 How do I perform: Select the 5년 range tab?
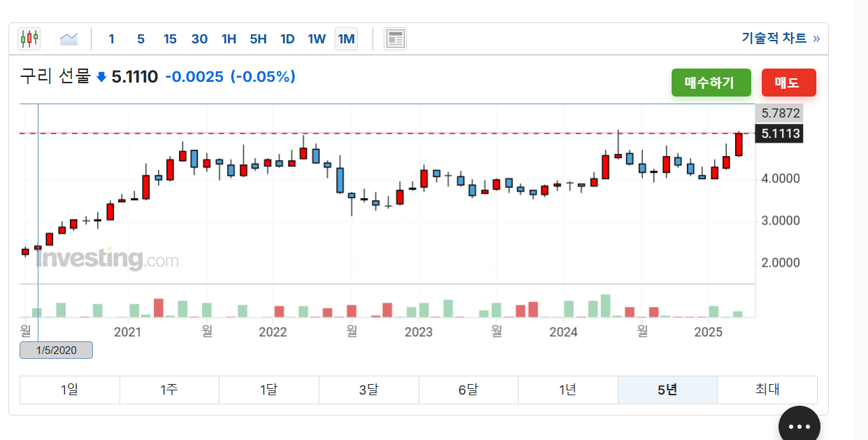point(667,390)
